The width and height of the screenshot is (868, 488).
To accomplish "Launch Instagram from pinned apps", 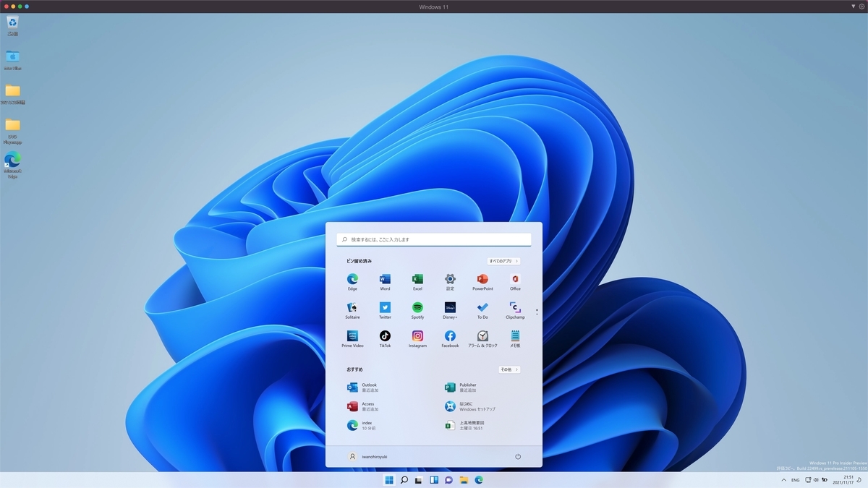I will tap(417, 339).
